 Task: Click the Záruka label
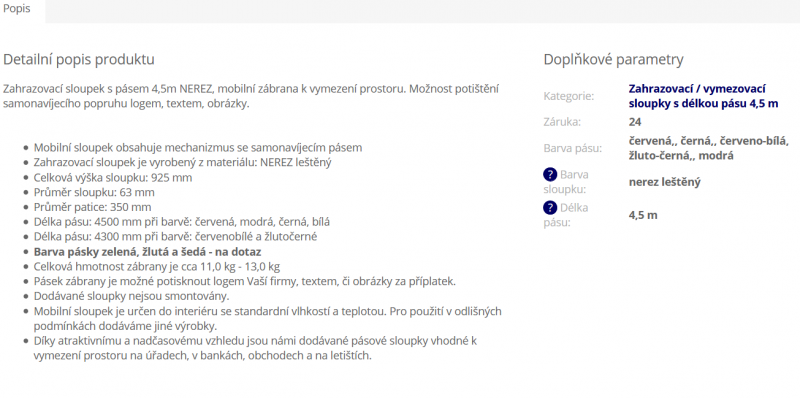click(562, 122)
